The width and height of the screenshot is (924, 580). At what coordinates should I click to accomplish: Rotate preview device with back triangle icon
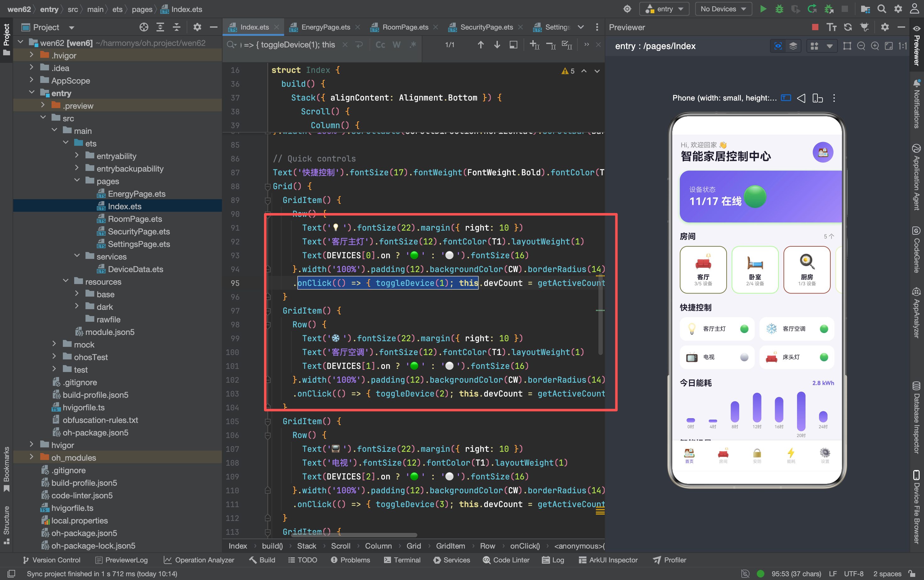(801, 98)
